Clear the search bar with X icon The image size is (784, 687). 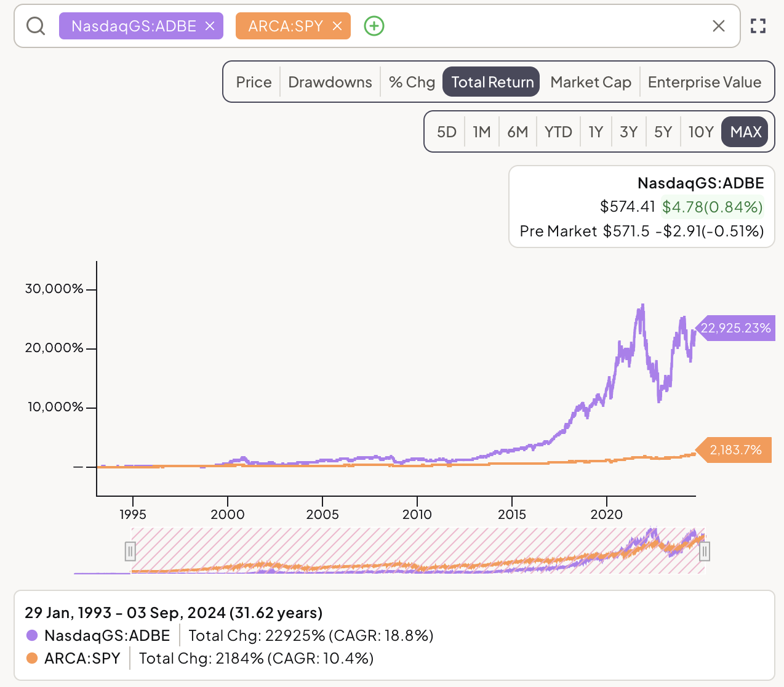[719, 26]
